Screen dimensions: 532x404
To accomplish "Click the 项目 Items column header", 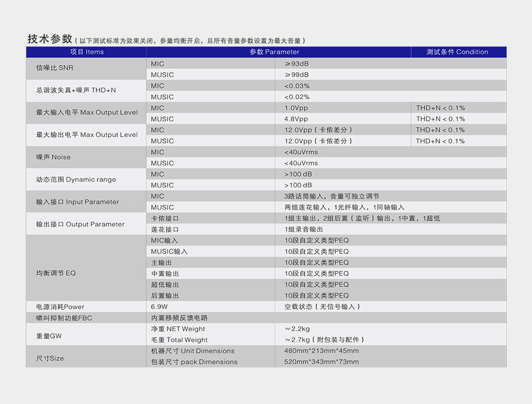I will point(86,52).
